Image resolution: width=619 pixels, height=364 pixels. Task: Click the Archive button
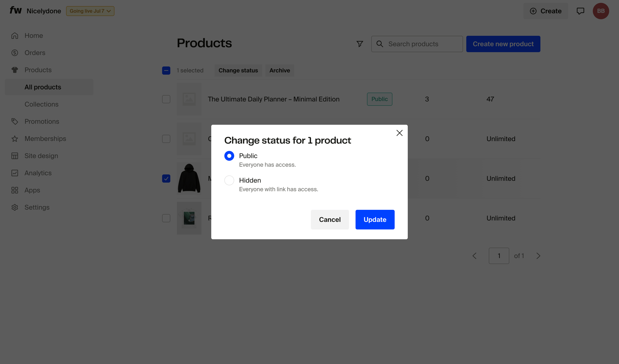point(280,70)
